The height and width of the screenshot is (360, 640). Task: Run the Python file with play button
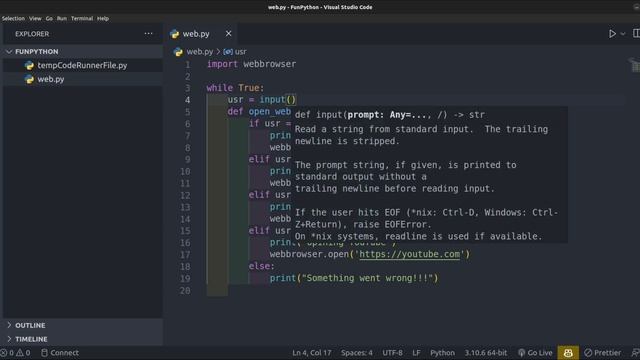coord(612,34)
